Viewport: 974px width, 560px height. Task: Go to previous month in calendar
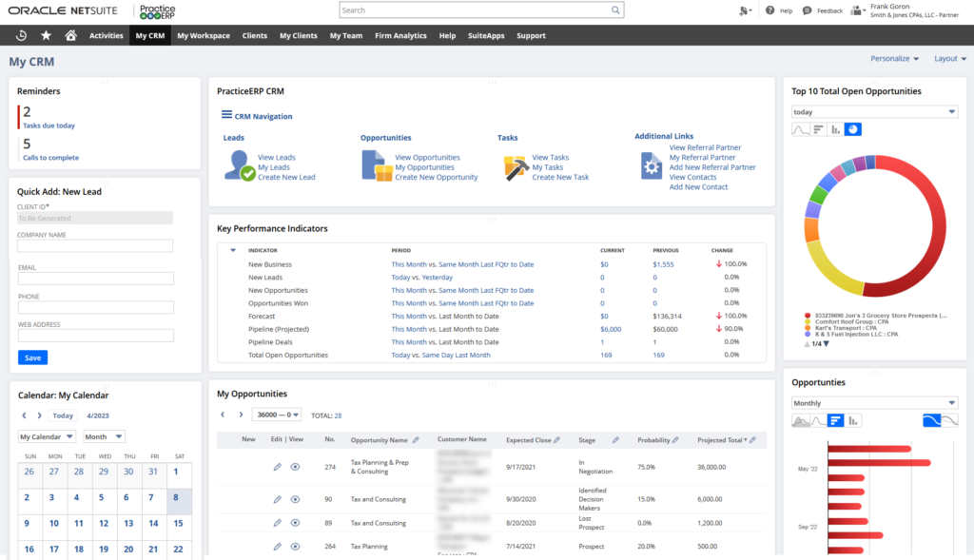[24, 415]
